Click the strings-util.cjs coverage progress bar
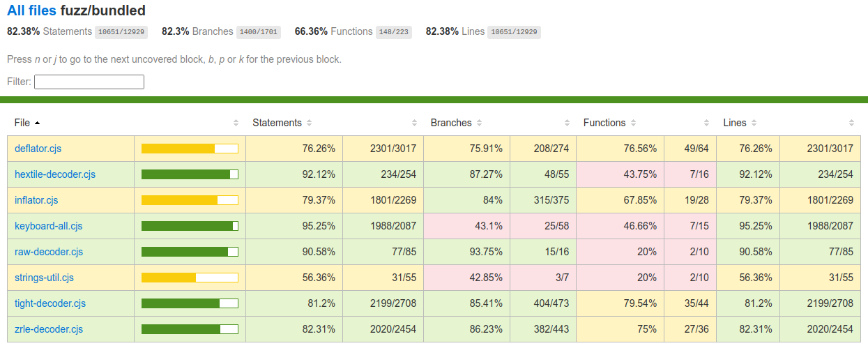The height and width of the screenshot is (355, 868). tap(190, 278)
